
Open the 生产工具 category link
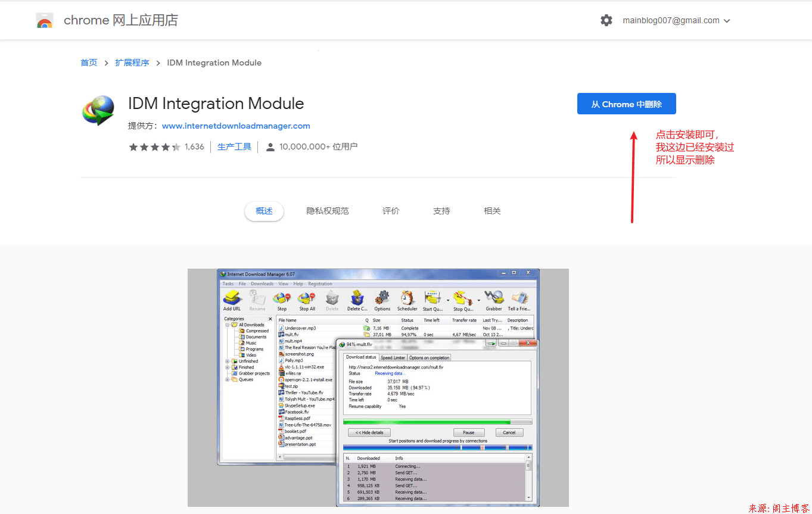point(234,147)
